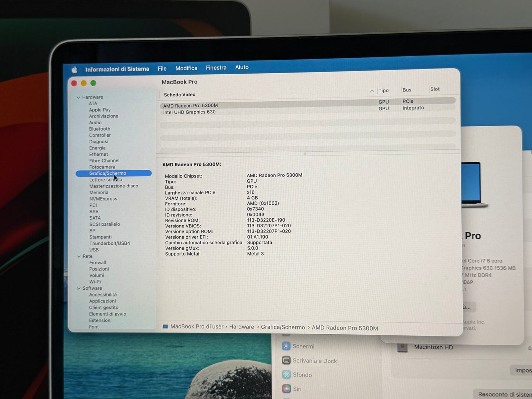This screenshot has height=399, width=532.
Task: Select the Intel UHD Graphics 630 row
Action: tap(308, 110)
